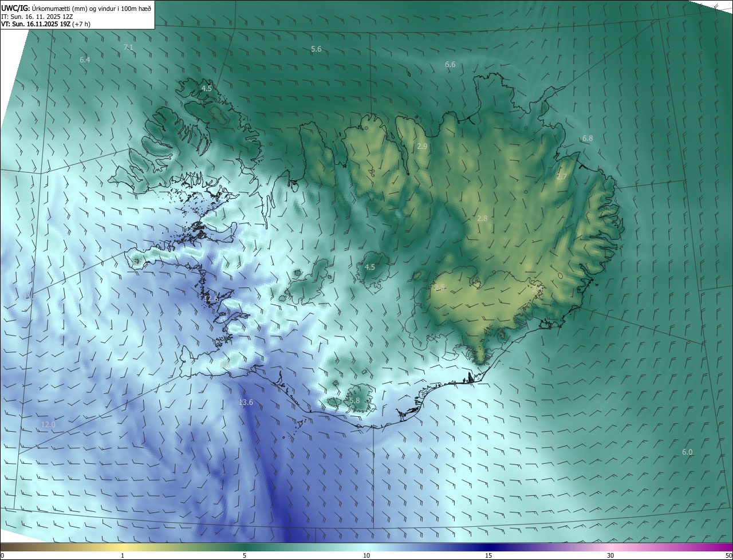733x560 pixels.
Task: Click the '0' tick on the color scale
Action: [2, 556]
